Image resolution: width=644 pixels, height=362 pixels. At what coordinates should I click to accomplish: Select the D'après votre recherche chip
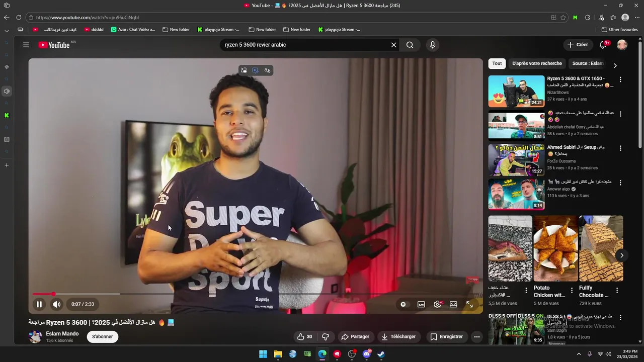[x=537, y=64]
